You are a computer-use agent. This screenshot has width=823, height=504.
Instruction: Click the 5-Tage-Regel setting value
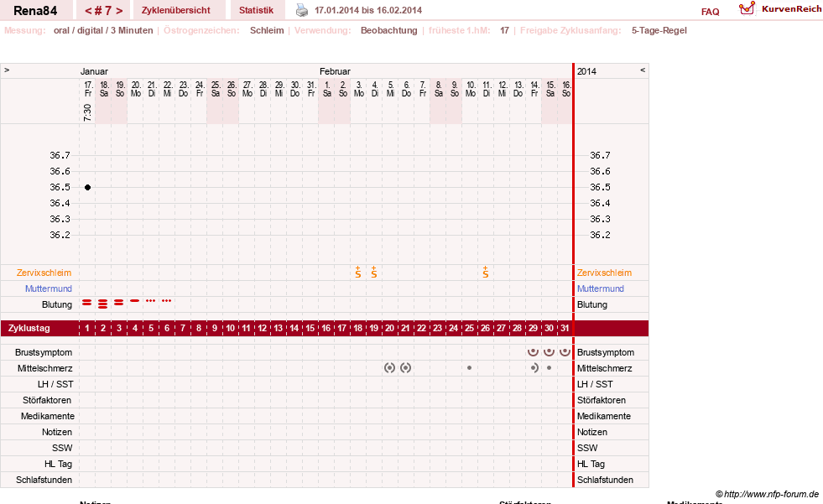pos(659,30)
